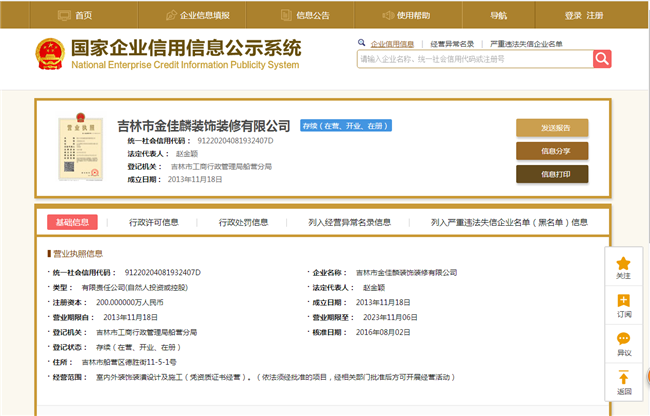This screenshot has height=416, width=650.
Task: Click the 注册 register link
Action: (x=595, y=16)
